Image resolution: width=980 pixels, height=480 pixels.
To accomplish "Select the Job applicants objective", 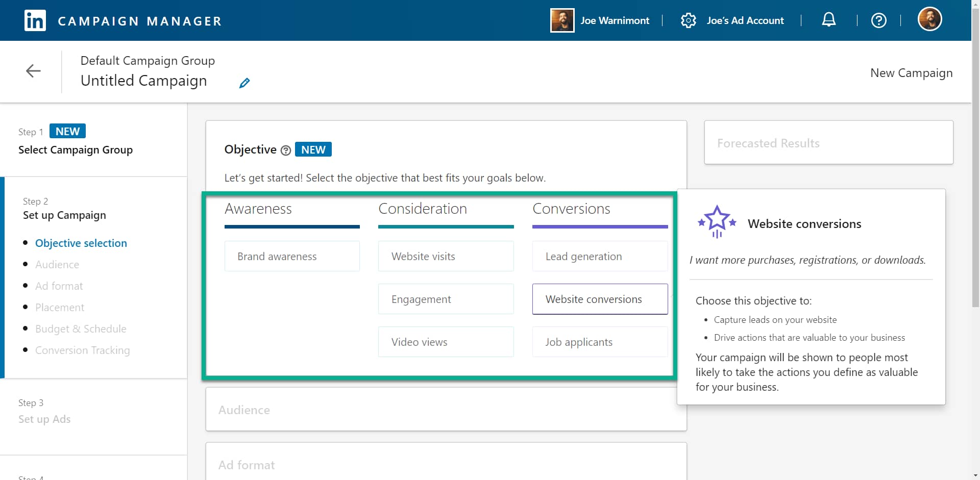I will [600, 342].
